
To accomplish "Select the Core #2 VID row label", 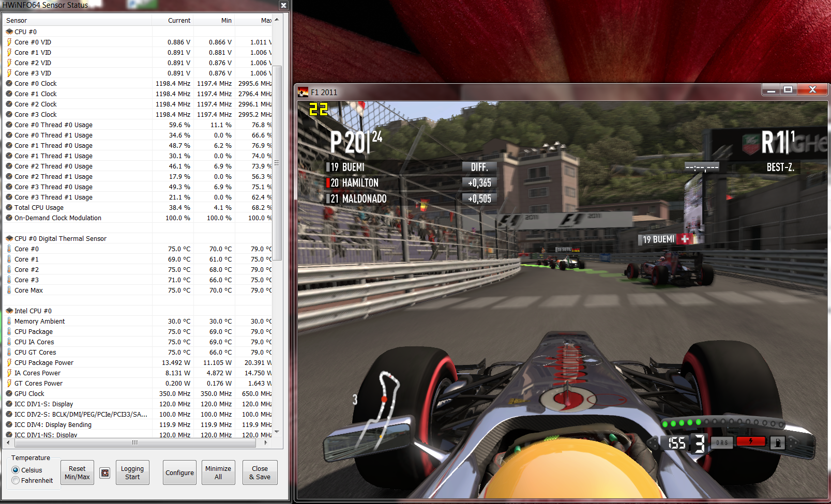I will (x=33, y=63).
